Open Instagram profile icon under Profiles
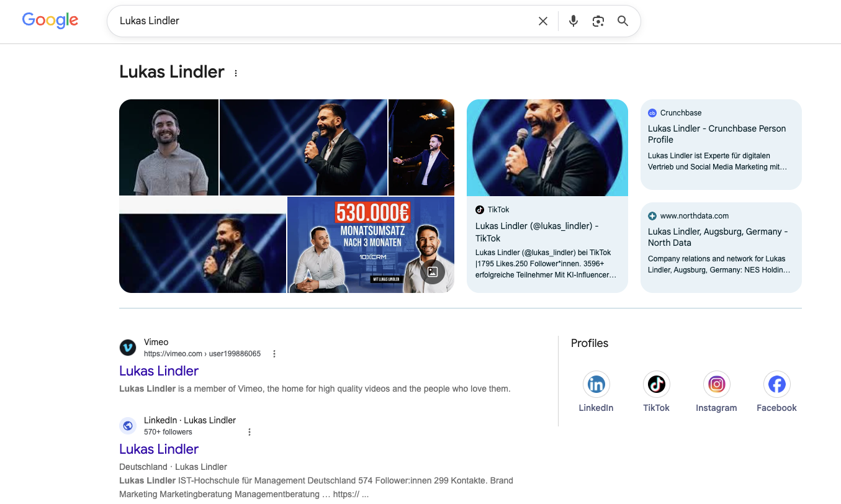Screen dimensions: 841x504 pos(716,385)
